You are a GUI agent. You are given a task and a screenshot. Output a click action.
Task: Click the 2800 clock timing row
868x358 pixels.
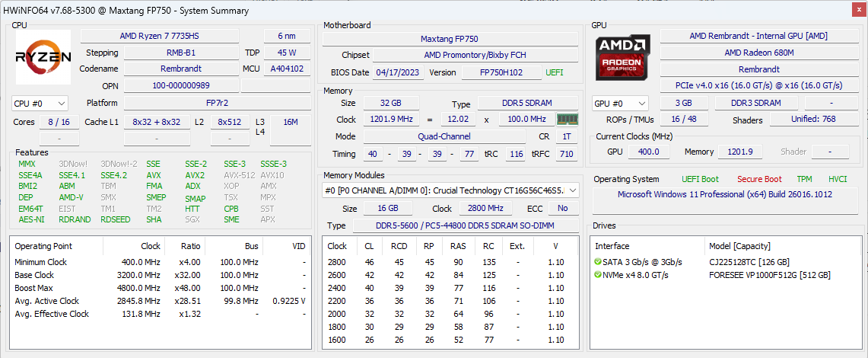(450, 262)
